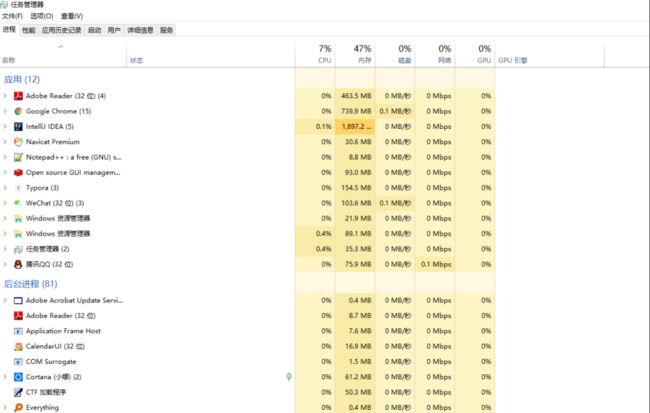Click the Apps (应用 (12)) group heading
The image size is (650, 413).
point(22,80)
